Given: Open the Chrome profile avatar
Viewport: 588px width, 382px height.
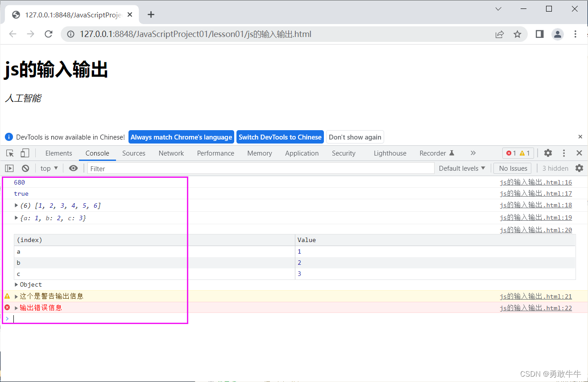Looking at the screenshot, I should 557,34.
